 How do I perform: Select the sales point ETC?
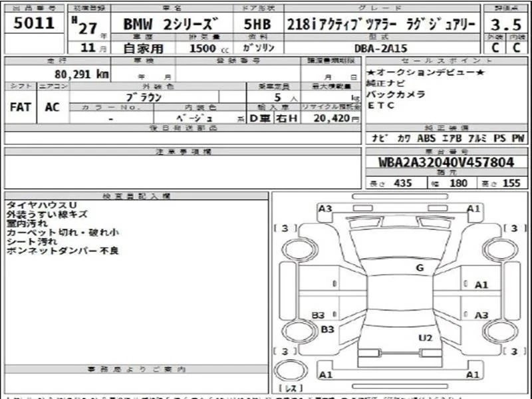click(380, 106)
